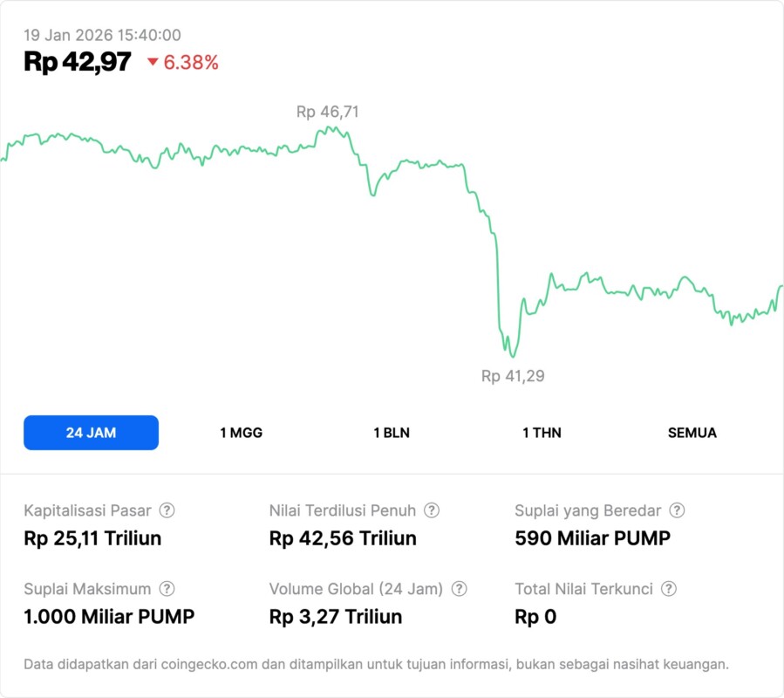This screenshot has width=784, height=698.
Task: Click the red price-drop triangle indicator
Action: 153,62
